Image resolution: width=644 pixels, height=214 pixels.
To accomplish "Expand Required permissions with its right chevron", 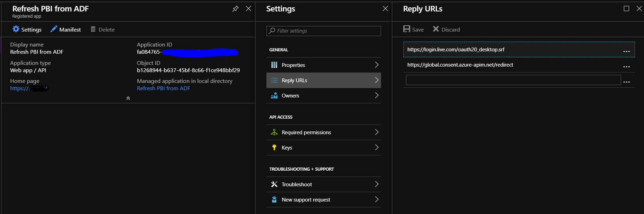I will (377, 132).
